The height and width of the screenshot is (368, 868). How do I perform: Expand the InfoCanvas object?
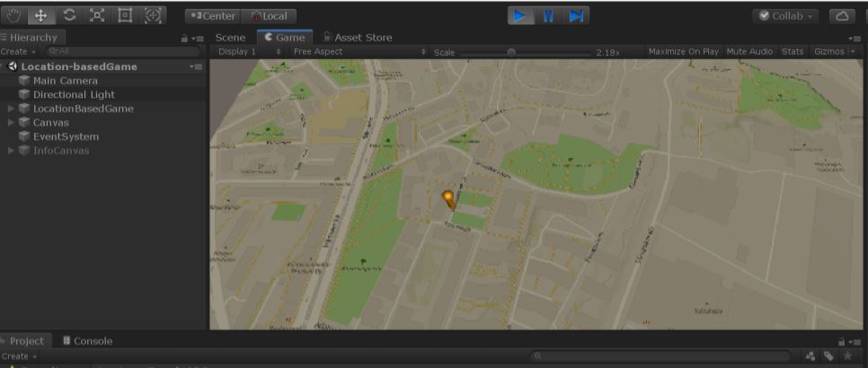11,151
